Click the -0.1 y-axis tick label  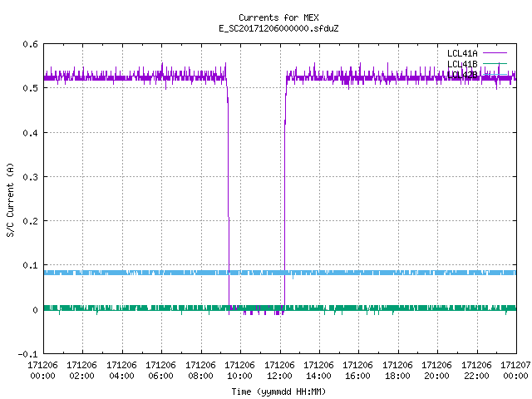click(x=27, y=354)
